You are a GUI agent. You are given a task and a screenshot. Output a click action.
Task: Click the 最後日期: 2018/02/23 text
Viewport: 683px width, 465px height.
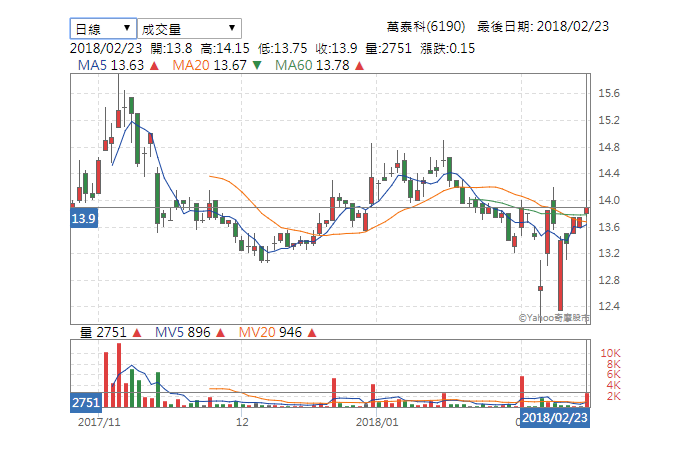pos(543,27)
